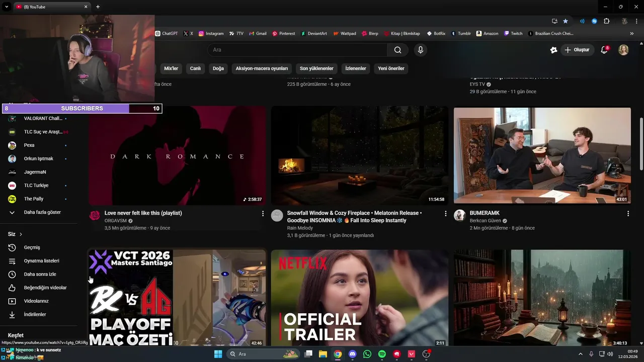Image resolution: width=644 pixels, height=362 pixels.
Task: Open the Instagram bookmark
Action: 211,34
